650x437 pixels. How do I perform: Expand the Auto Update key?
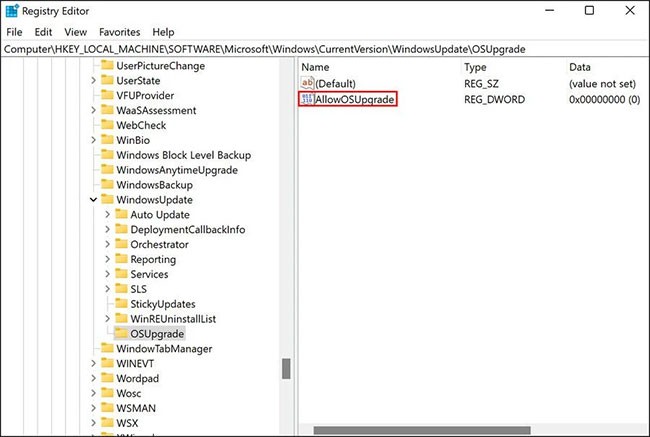(x=108, y=214)
